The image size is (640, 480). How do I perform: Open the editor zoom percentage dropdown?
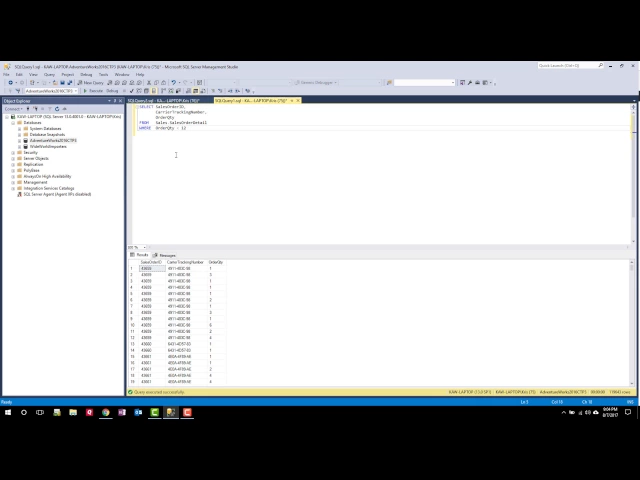pyautogui.click(x=144, y=247)
